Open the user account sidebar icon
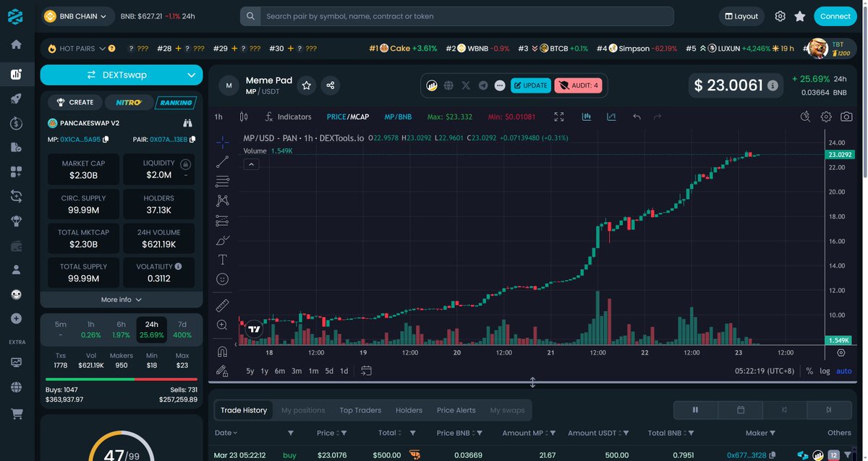The height and width of the screenshot is (461, 868). pos(16,270)
